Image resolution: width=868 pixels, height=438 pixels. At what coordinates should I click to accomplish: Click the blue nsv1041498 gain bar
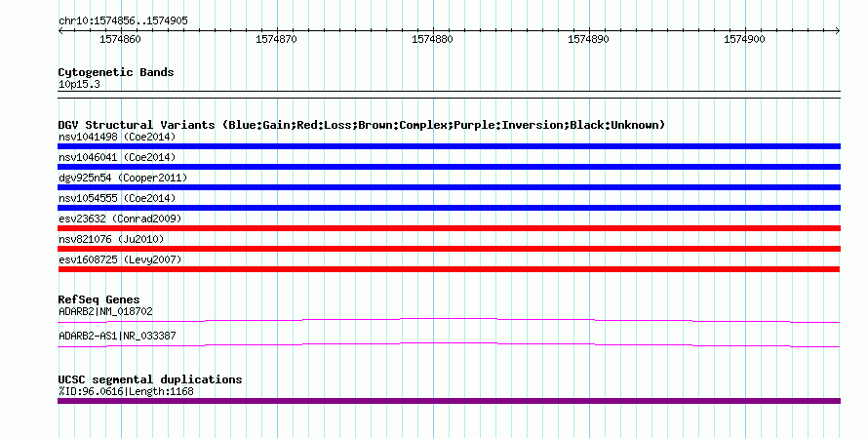tap(449, 146)
